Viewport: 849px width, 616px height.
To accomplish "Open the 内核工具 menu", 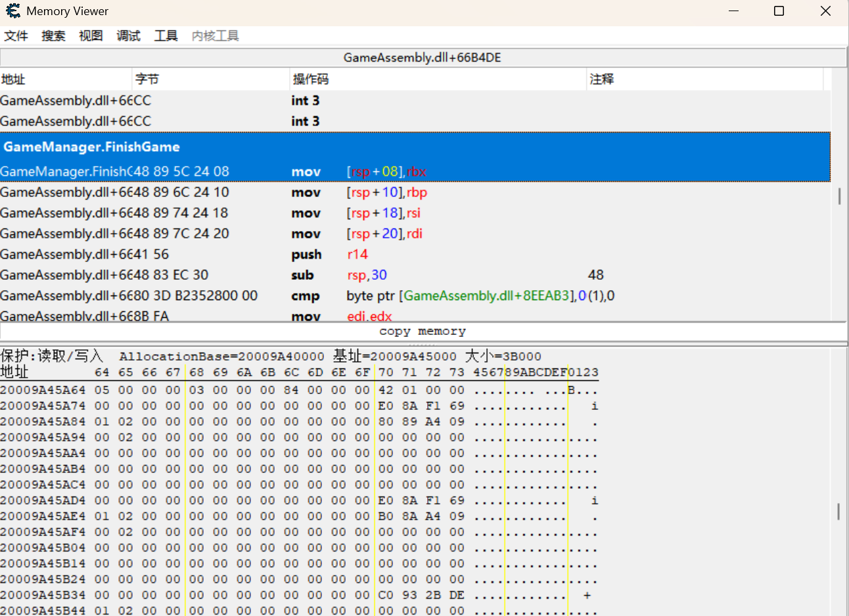I will click(x=215, y=35).
